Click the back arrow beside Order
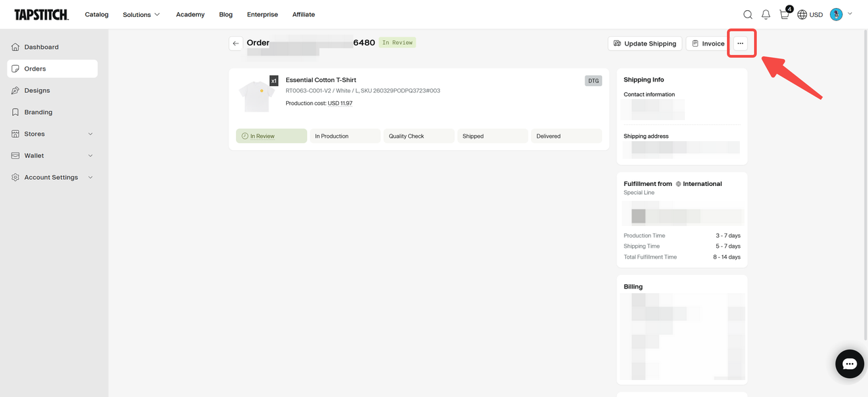 click(x=236, y=43)
